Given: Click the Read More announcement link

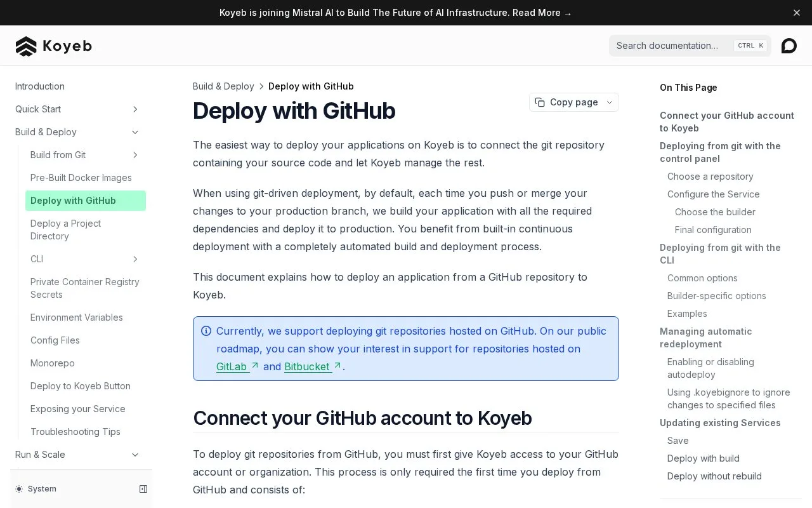Looking at the screenshot, I should (542, 13).
